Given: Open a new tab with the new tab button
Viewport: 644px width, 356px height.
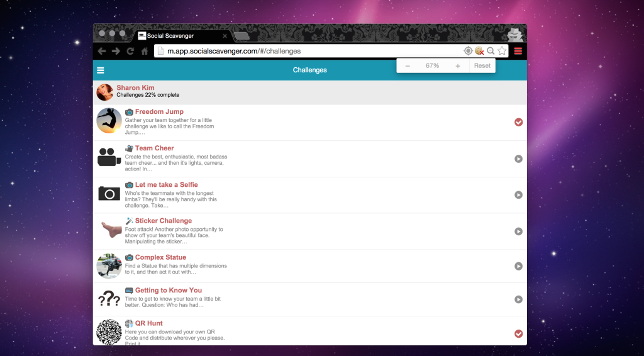Looking at the screenshot, I should 242,36.
